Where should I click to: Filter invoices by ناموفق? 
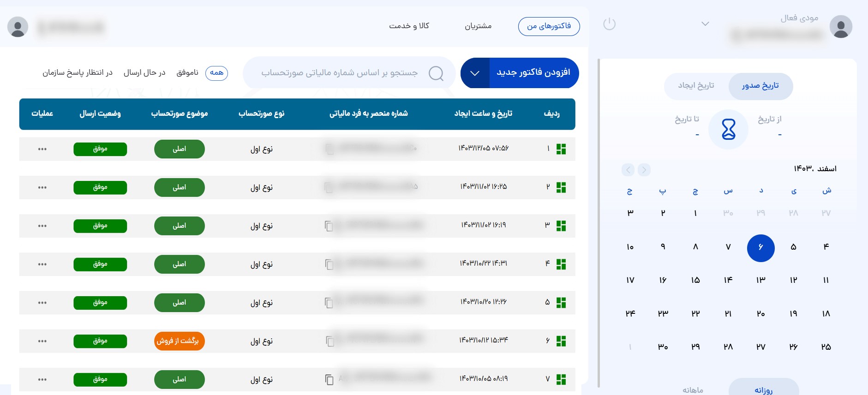[187, 72]
